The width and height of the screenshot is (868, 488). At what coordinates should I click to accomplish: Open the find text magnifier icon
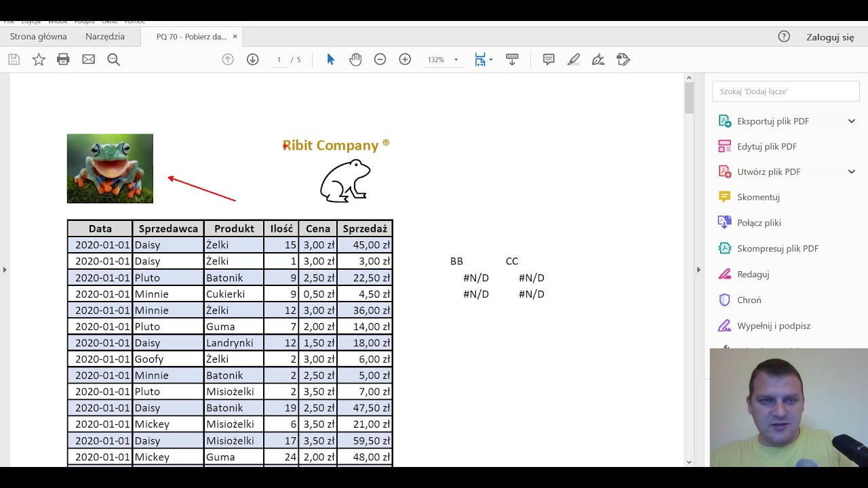113,60
